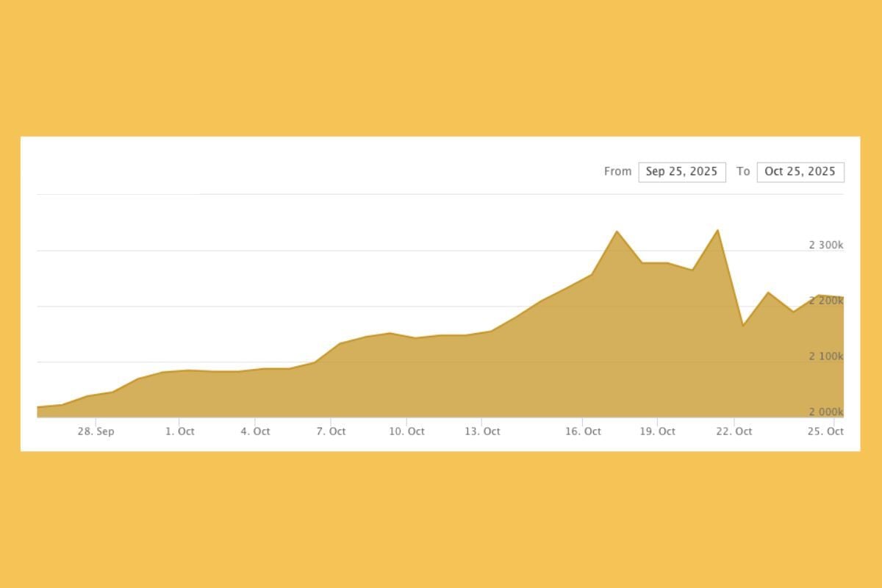Click the 'To' label text

(x=743, y=171)
